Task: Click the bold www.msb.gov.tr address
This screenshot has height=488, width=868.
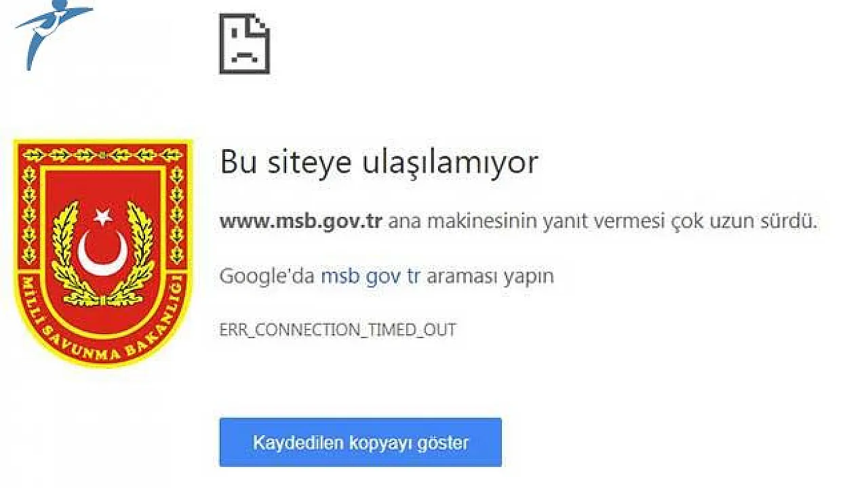Action: point(301,222)
